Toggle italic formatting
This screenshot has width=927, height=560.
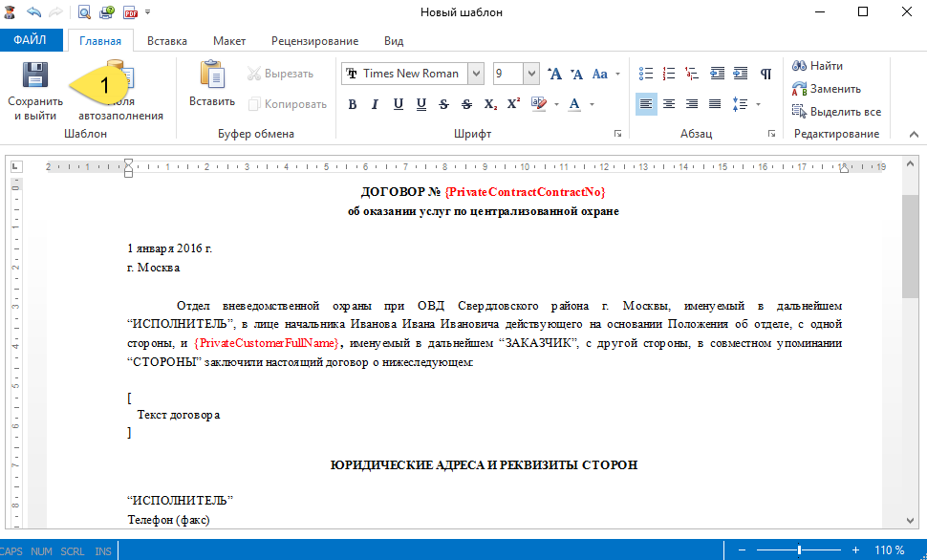pyautogui.click(x=375, y=105)
